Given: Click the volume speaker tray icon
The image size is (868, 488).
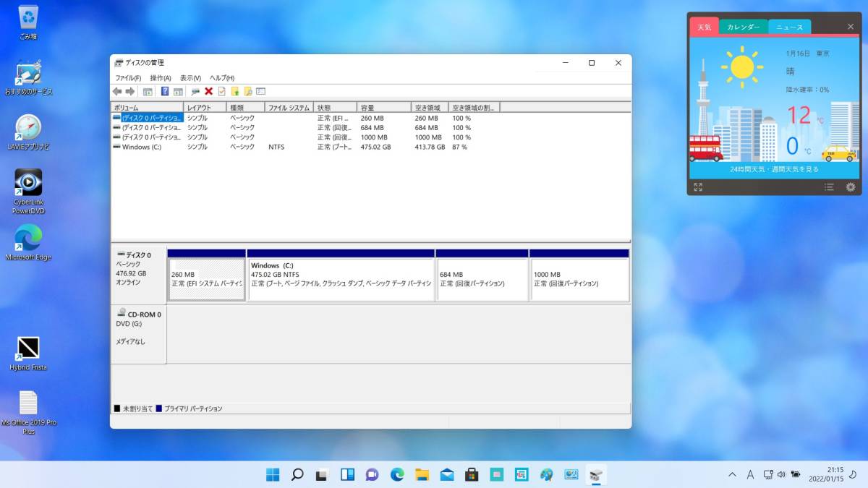Looking at the screenshot, I should [x=780, y=474].
